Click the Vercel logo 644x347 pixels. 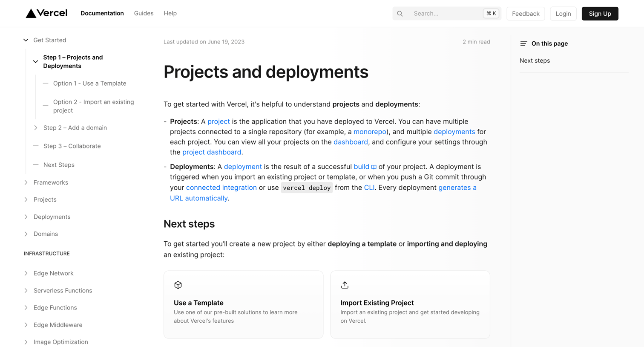46,13
